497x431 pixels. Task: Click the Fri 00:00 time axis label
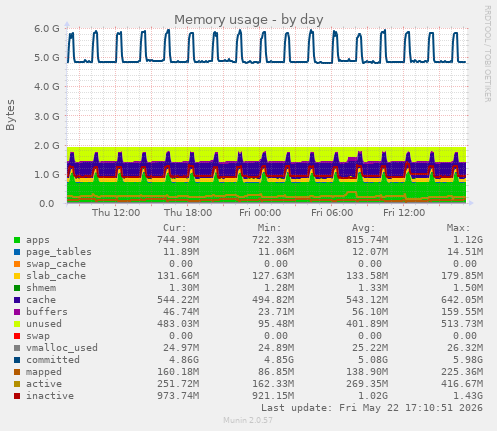click(260, 213)
